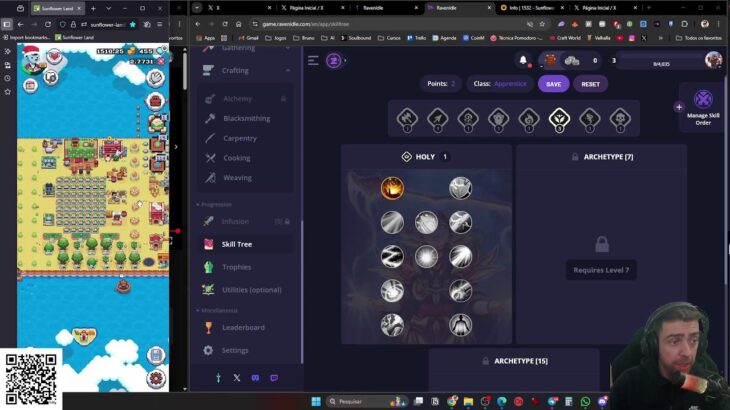The width and height of the screenshot is (730, 410).
Task: Open the Windows Start menu
Action: coord(316,401)
